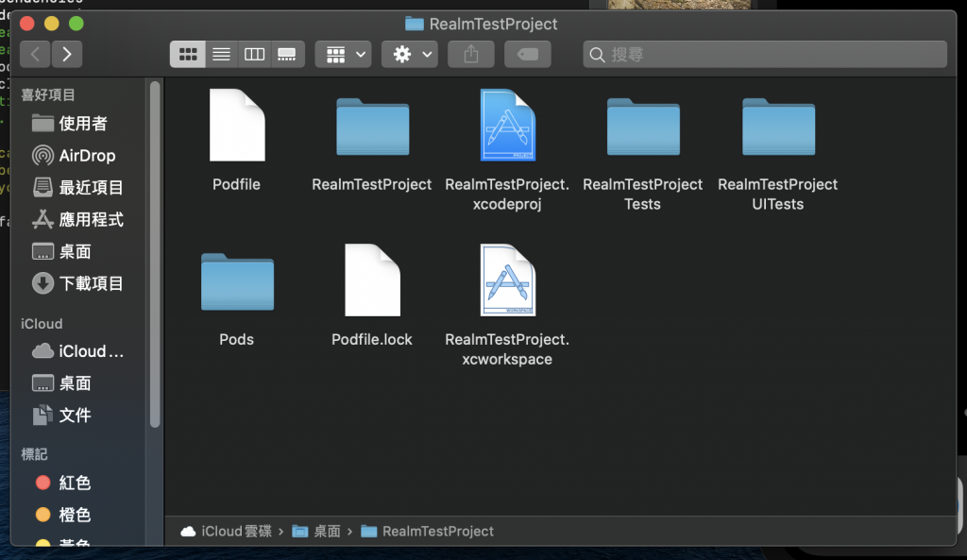Select the Podfile.lock document
Viewport: 967px width, 560px height.
372,280
